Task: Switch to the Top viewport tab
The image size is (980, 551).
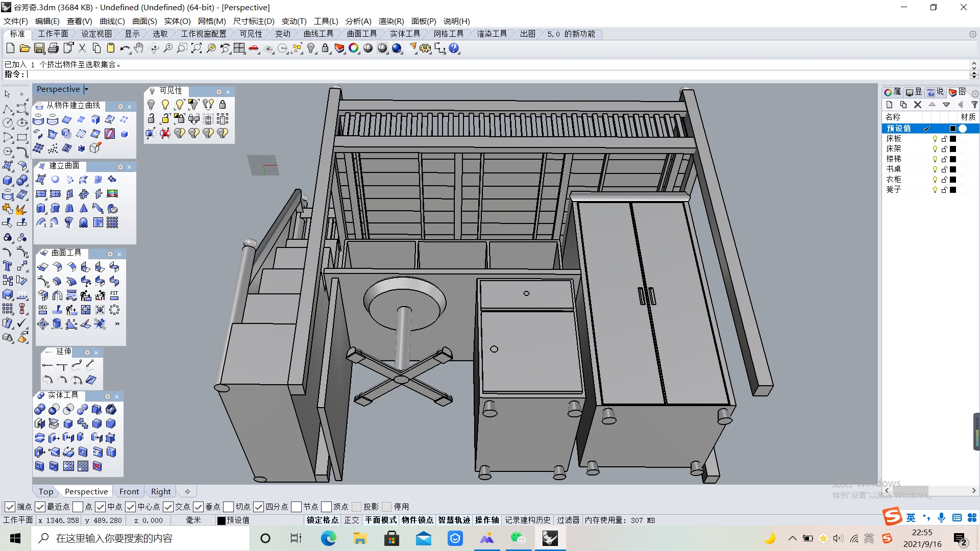Action: click(x=45, y=491)
